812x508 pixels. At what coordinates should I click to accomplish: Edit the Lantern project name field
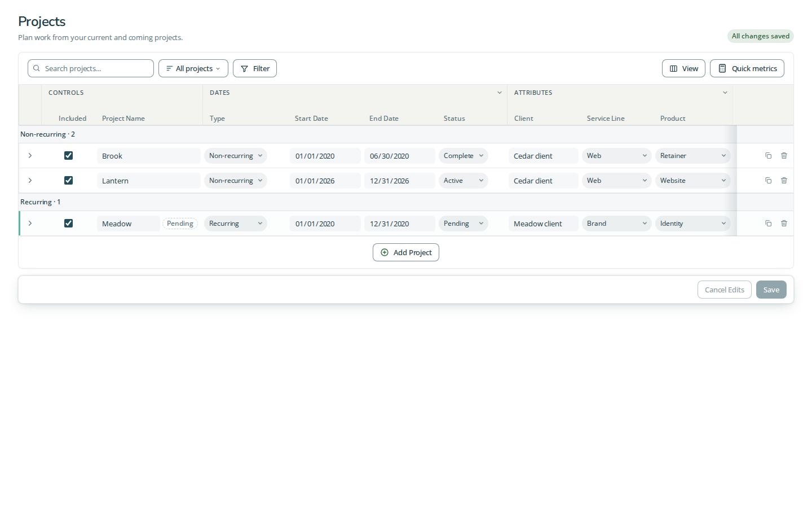tap(149, 181)
